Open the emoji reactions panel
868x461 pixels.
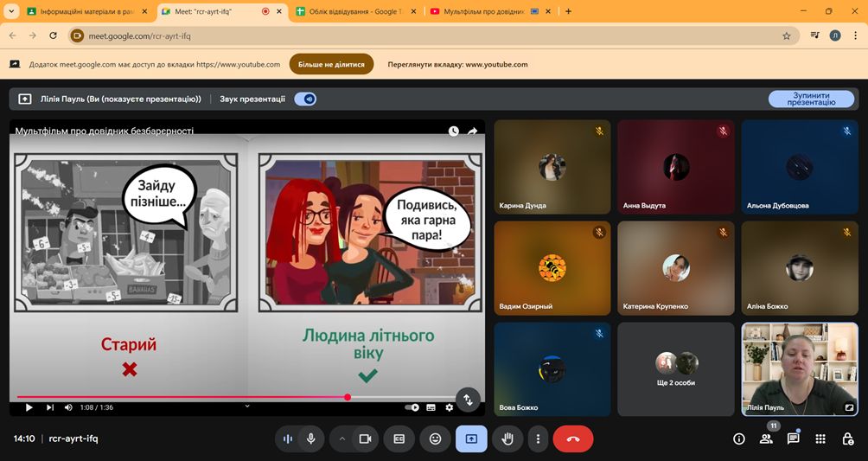(x=435, y=439)
